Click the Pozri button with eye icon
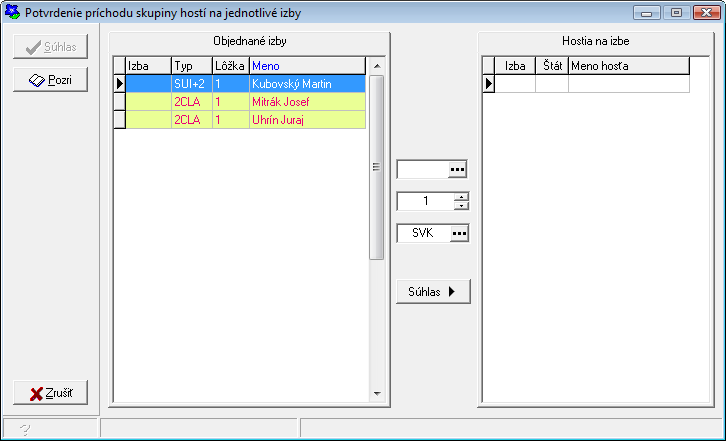 click(51, 79)
